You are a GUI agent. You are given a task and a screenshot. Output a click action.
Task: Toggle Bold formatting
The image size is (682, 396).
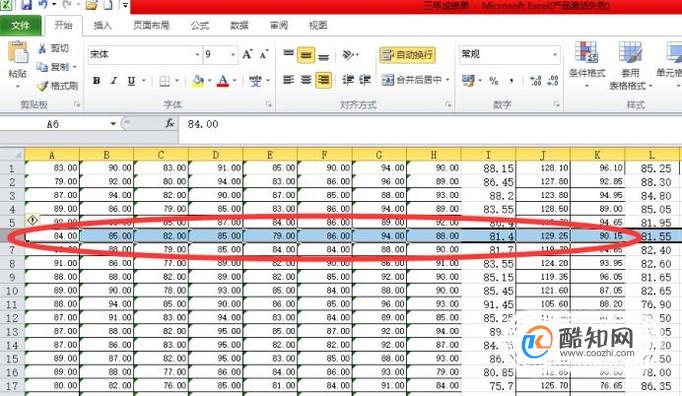(97, 81)
